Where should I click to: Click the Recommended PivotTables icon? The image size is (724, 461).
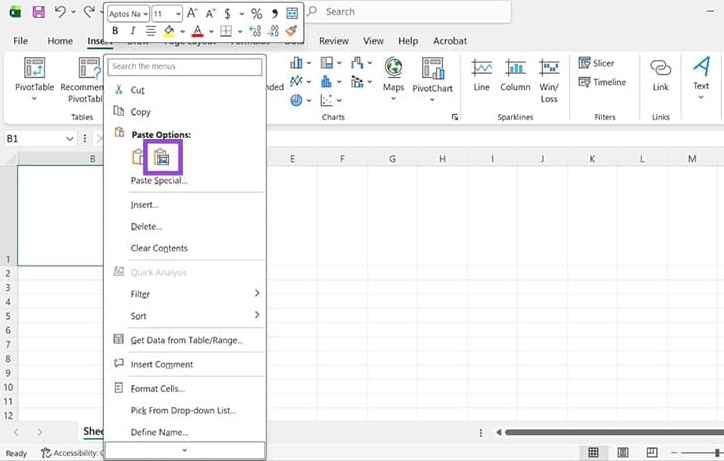[89, 68]
